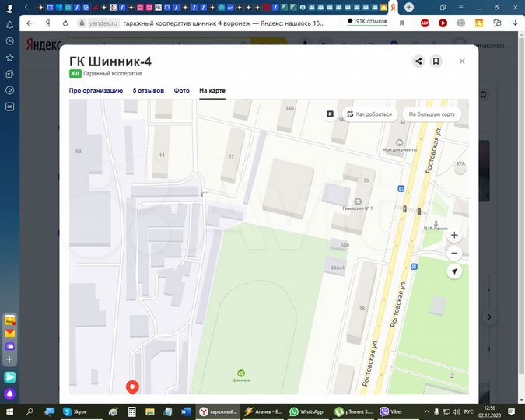Open Viber from taskbar
Image resolution: width=525 pixels, height=420 pixels.
(390, 411)
